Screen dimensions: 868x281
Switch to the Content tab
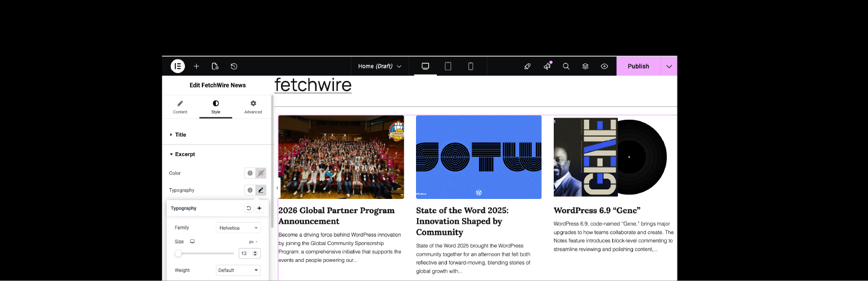pyautogui.click(x=180, y=107)
